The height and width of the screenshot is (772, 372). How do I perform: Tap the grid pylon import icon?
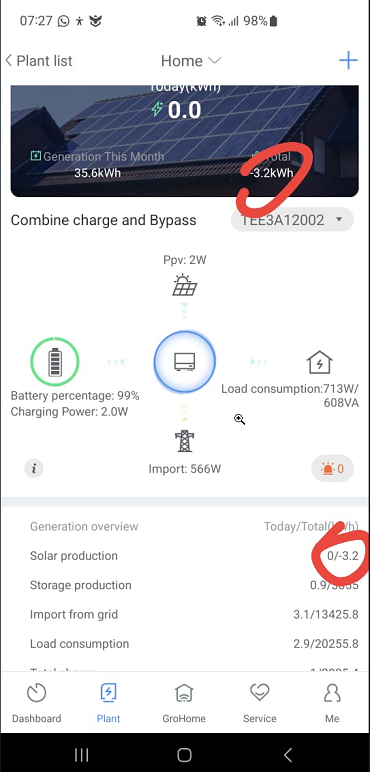(185, 441)
